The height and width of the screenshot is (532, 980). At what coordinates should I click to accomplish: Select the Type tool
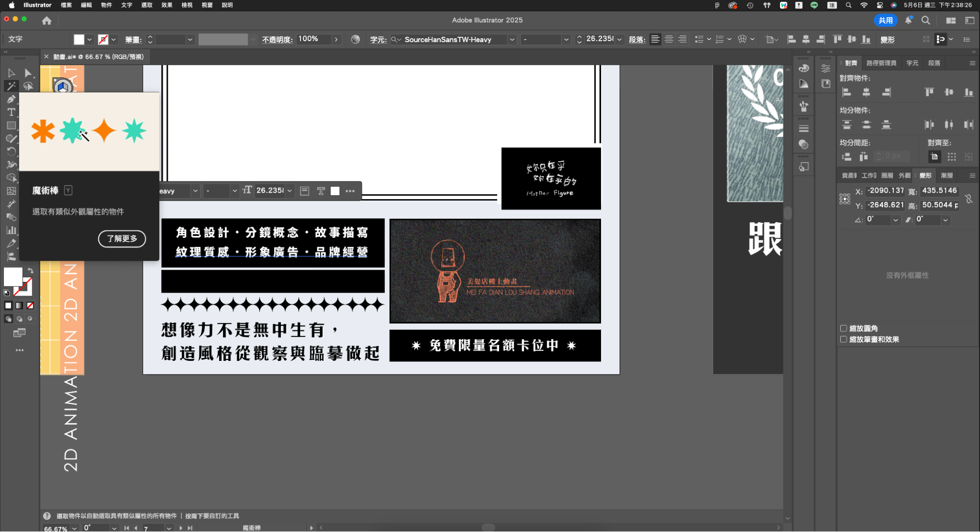(11, 112)
